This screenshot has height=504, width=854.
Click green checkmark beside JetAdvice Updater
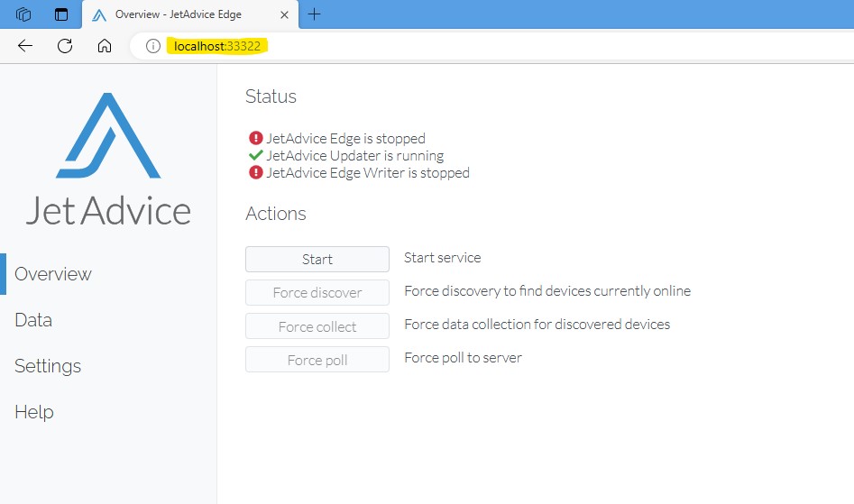coord(255,156)
